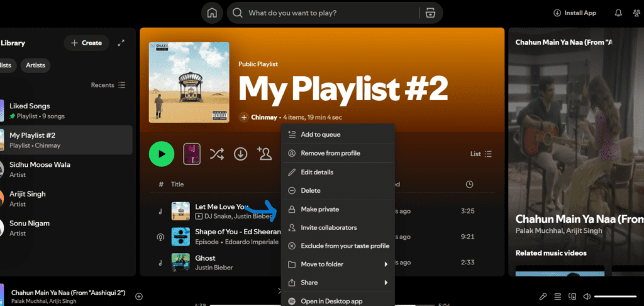Screen dimensions: 644x306
Task: Open the Browse icon in search bar
Action: tap(430, 13)
